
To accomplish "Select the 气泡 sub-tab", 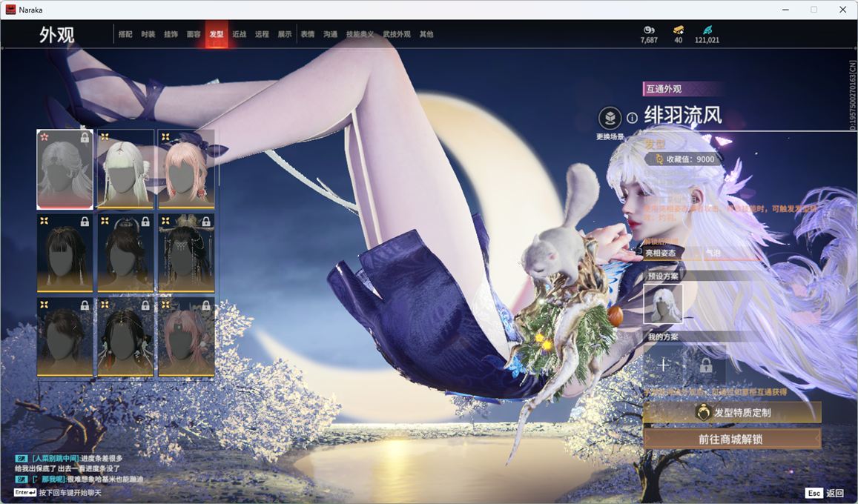I will tap(713, 253).
